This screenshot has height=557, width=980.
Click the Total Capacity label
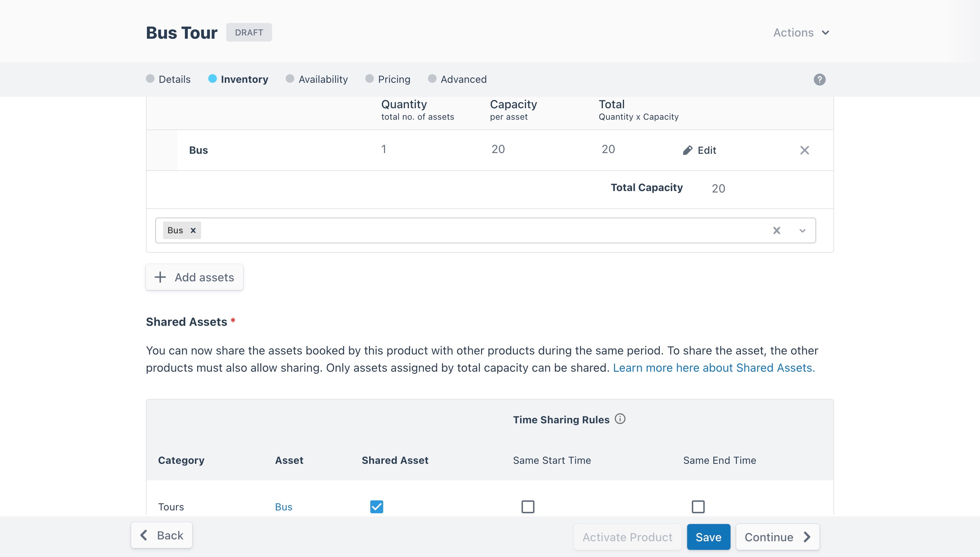(x=646, y=187)
